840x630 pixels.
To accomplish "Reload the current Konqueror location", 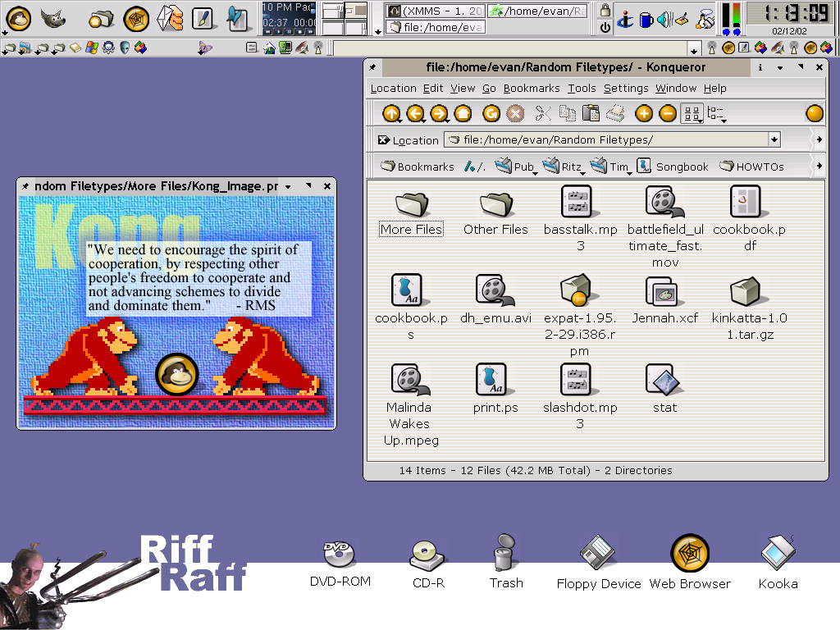I will 491,113.
